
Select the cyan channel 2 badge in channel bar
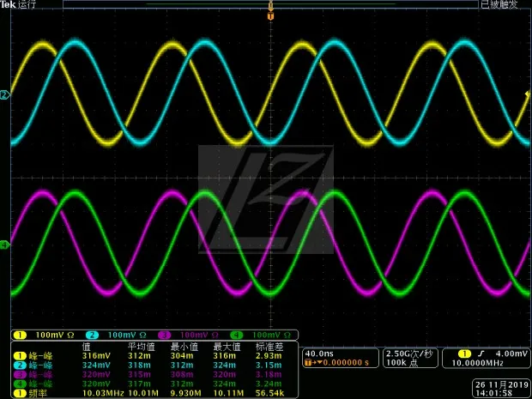click(93, 336)
